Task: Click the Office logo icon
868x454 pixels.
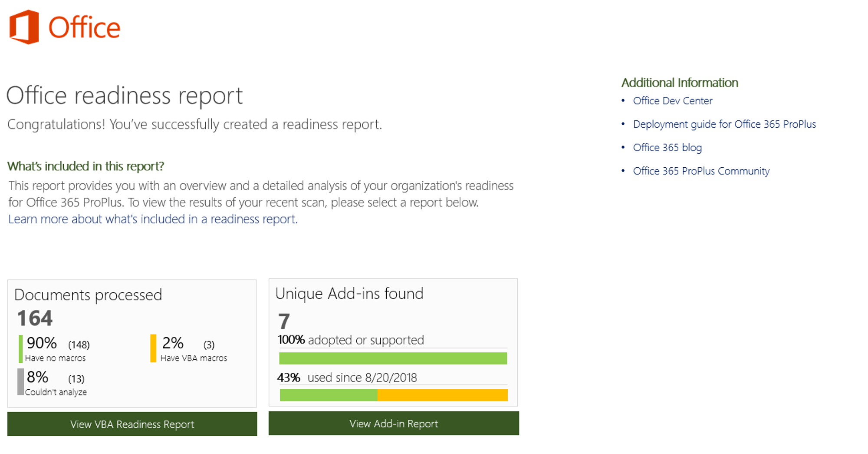Action: (x=24, y=27)
